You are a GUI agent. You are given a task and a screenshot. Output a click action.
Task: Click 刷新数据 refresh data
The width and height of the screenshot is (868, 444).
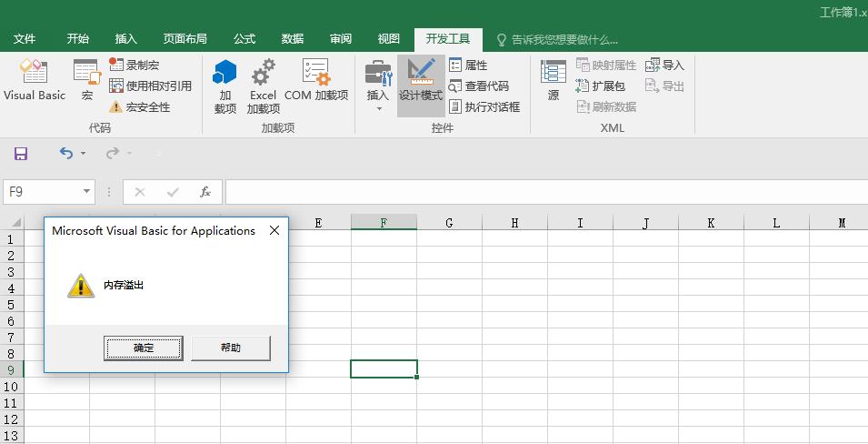pos(606,107)
